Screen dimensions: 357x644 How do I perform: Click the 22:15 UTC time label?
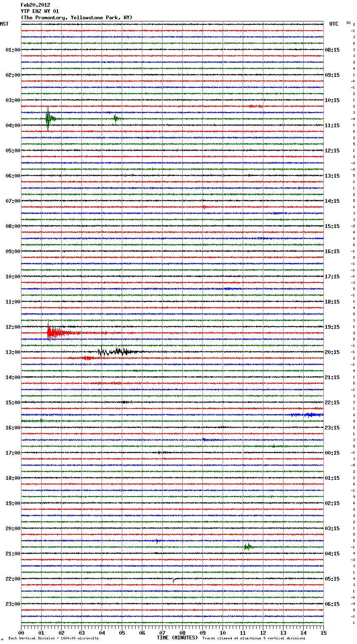click(332, 403)
